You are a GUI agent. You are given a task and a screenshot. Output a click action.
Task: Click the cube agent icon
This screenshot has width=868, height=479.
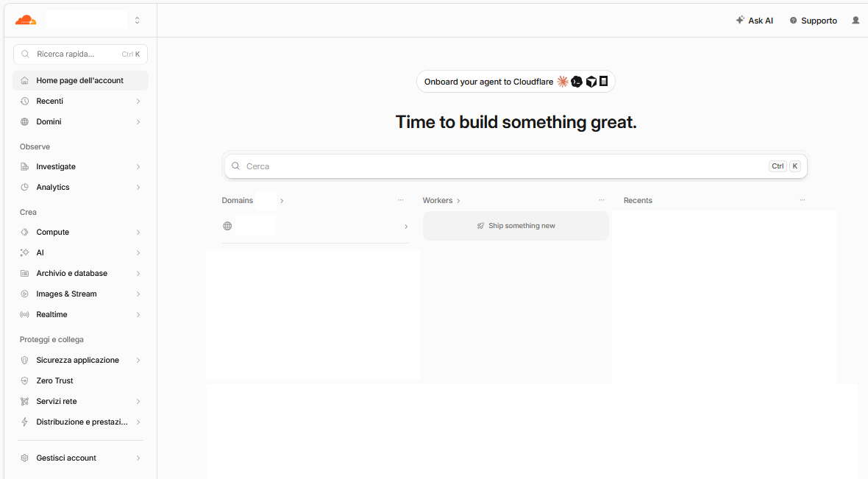pos(591,82)
